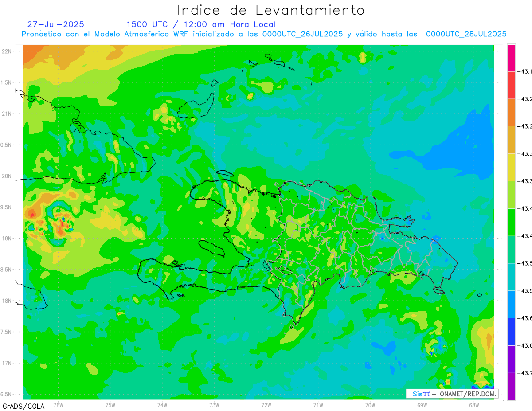This screenshot has width=532, height=411.
Task: Click the 'SisTT - ONAMET/REP.DOM.' label box
Action: (452, 394)
